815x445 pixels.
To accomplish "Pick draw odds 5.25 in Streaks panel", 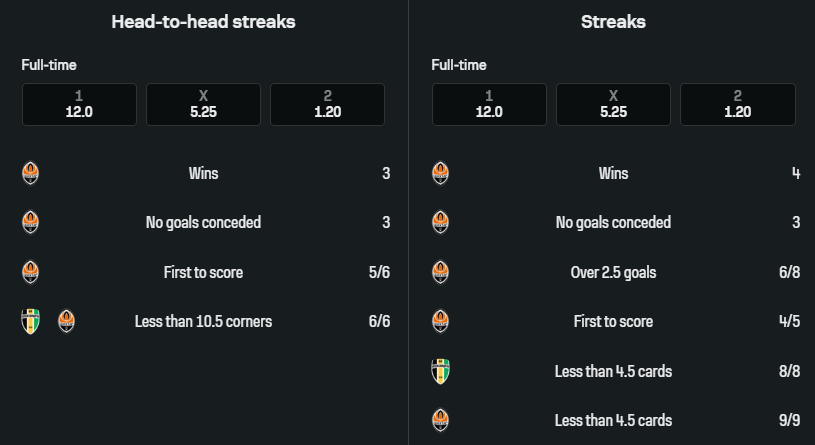I will point(613,104).
